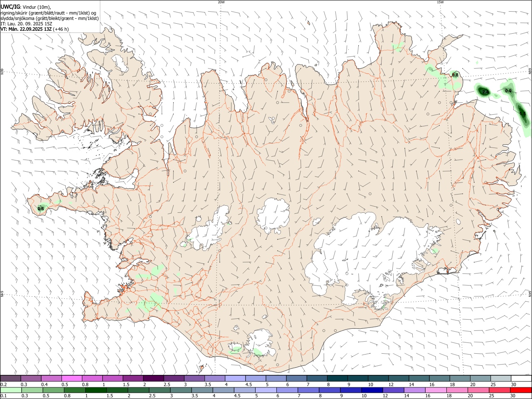Select the 'IT: Lau. 20. 09. 2025 15Z' line
532x399 pixels.
[x=26, y=24]
